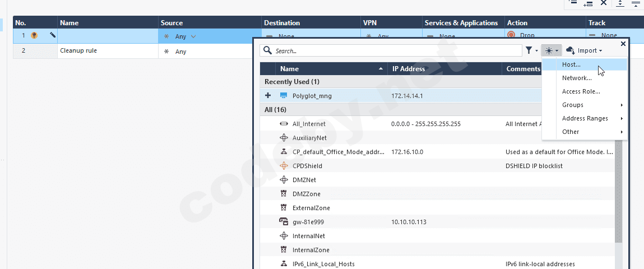Open the filter funnel dropdown
Image resolution: width=644 pixels, height=269 pixels.
pyautogui.click(x=531, y=50)
